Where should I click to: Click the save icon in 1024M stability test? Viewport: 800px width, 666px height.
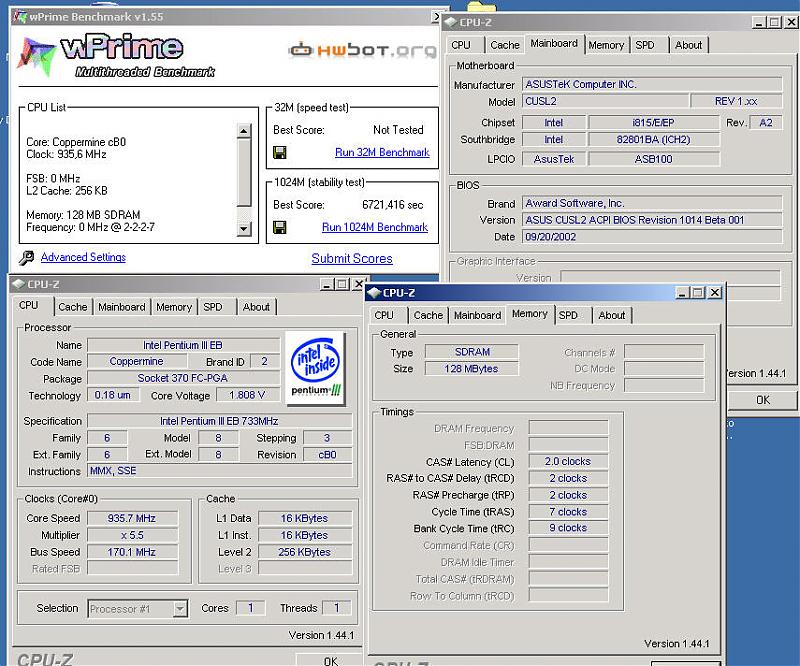pos(280,227)
